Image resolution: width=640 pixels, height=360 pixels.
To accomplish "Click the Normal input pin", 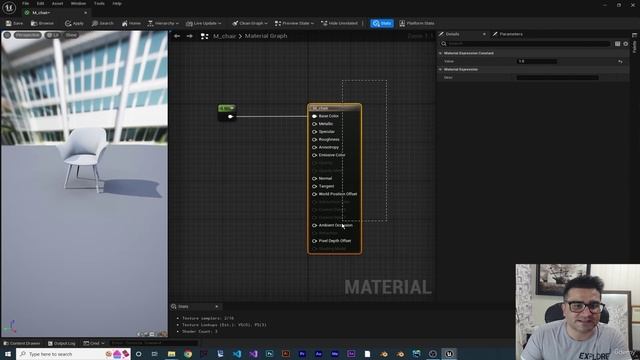I will (x=315, y=178).
